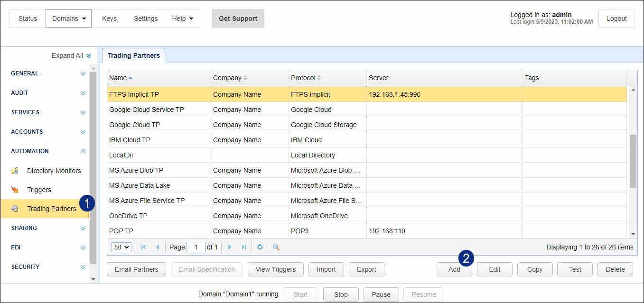This screenshot has width=644, height=303.
Task: Open the Settings menu item
Action: (146, 18)
